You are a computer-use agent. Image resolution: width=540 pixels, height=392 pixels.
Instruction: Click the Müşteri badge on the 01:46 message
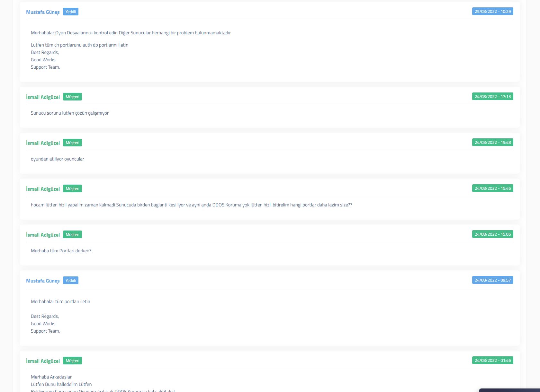point(72,361)
